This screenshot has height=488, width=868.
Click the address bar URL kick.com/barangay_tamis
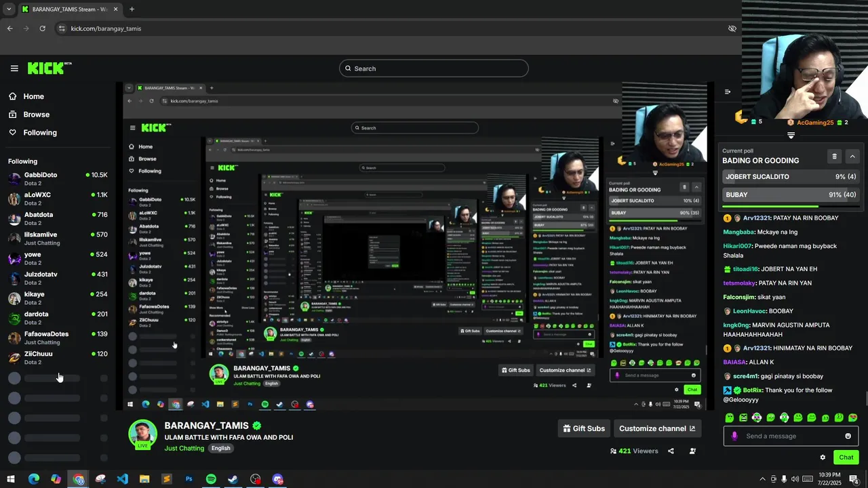(106, 28)
